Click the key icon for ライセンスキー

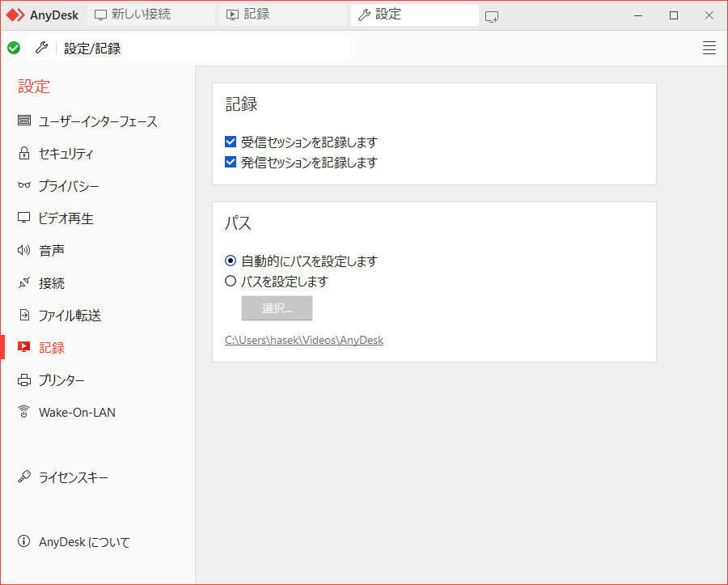pos(24,477)
